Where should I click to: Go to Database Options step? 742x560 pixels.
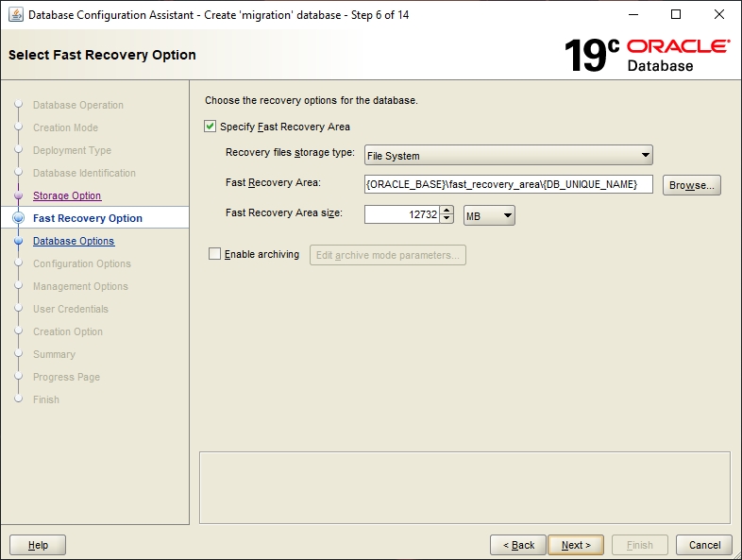(74, 241)
